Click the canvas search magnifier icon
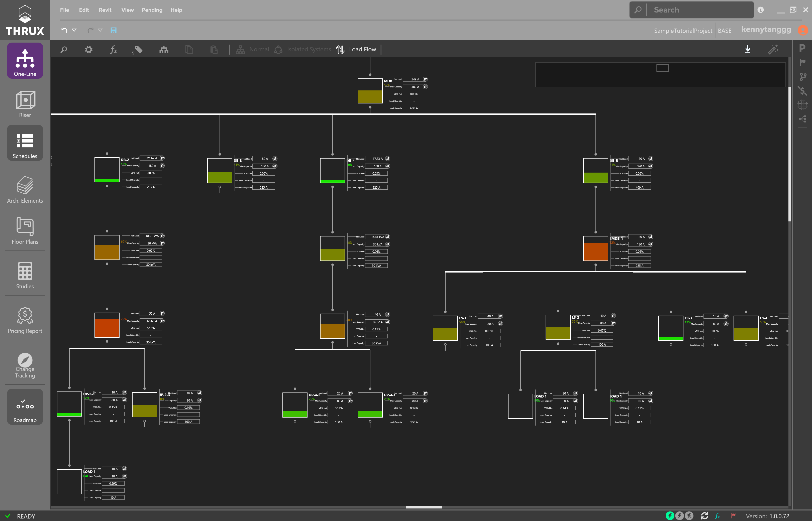This screenshot has width=812, height=521. tap(64, 50)
